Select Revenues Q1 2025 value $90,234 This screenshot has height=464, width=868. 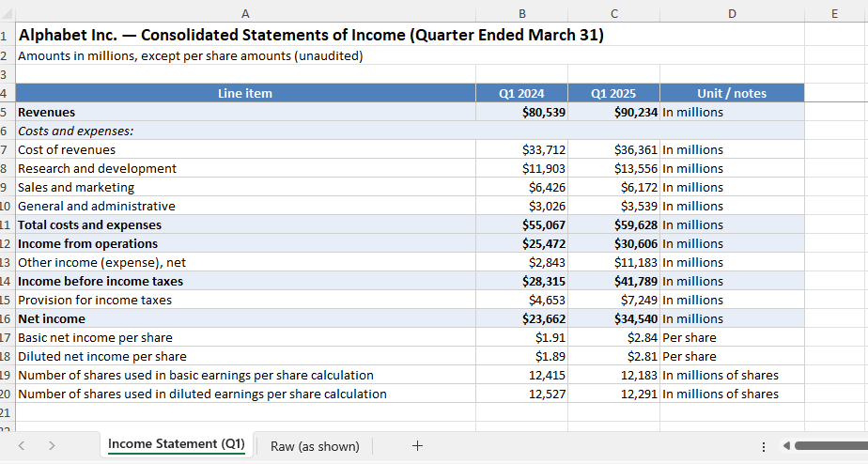[613, 112]
